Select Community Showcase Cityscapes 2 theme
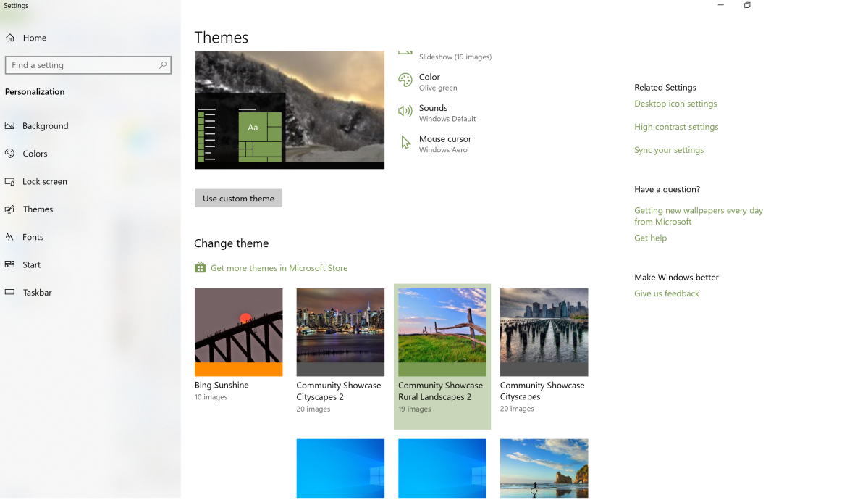 pyautogui.click(x=340, y=332)
